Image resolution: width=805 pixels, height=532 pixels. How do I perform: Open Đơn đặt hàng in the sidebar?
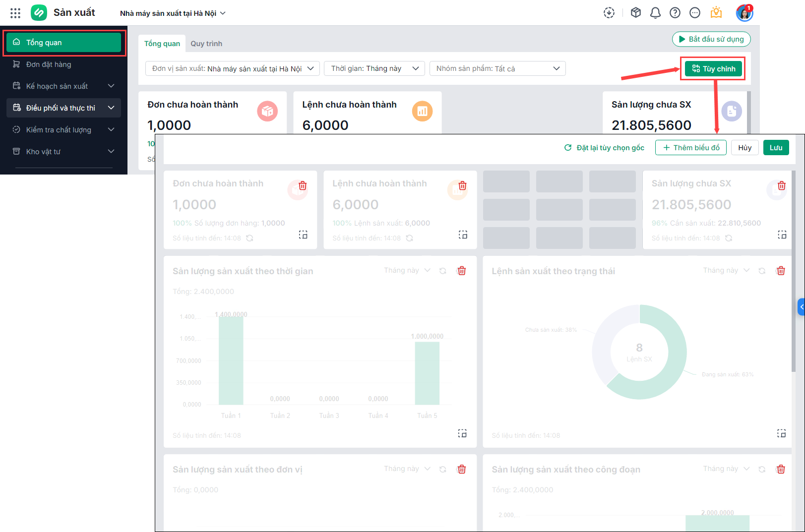tap(49, 64)
